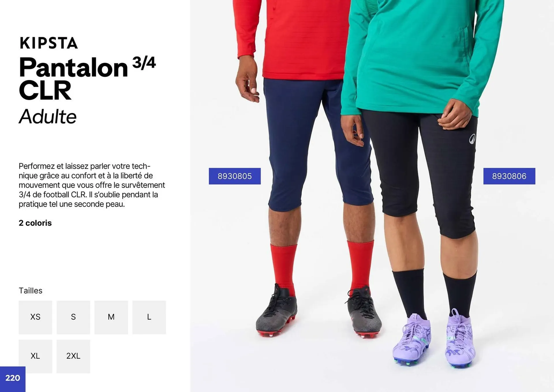This screenshot has width=554, height=392.
Task: Choose the M size tile
Action: point(111,317)
